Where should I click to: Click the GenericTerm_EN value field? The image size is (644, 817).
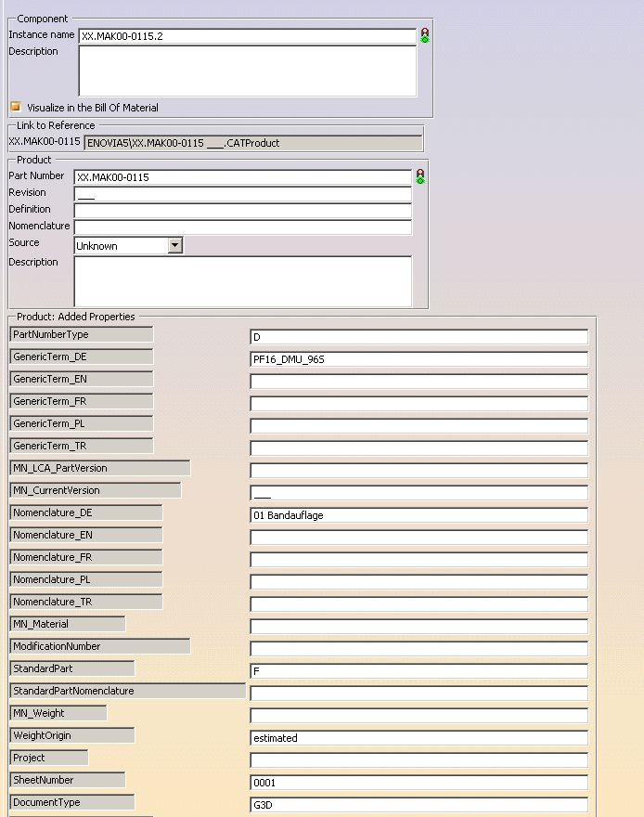pyautogui.click(x=419, y=382)
